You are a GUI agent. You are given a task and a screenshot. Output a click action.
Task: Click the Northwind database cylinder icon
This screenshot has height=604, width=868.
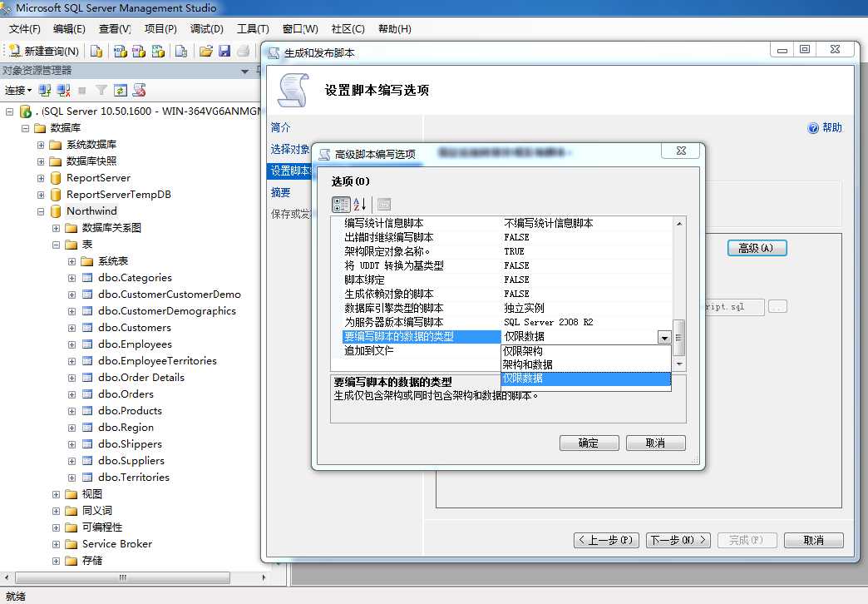click(x=56, y=211)
